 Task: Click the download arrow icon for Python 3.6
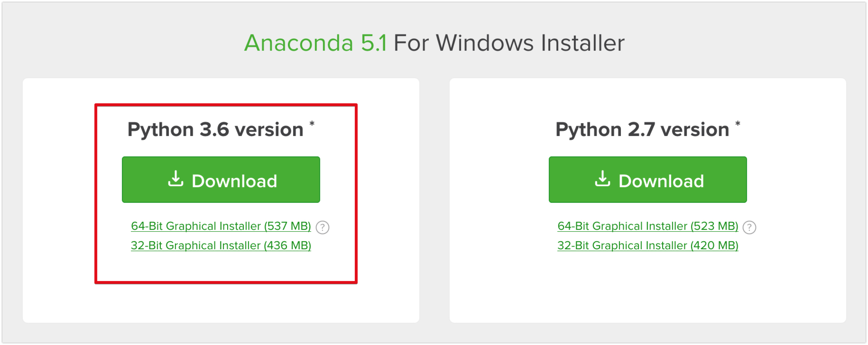tap(175, 179)
